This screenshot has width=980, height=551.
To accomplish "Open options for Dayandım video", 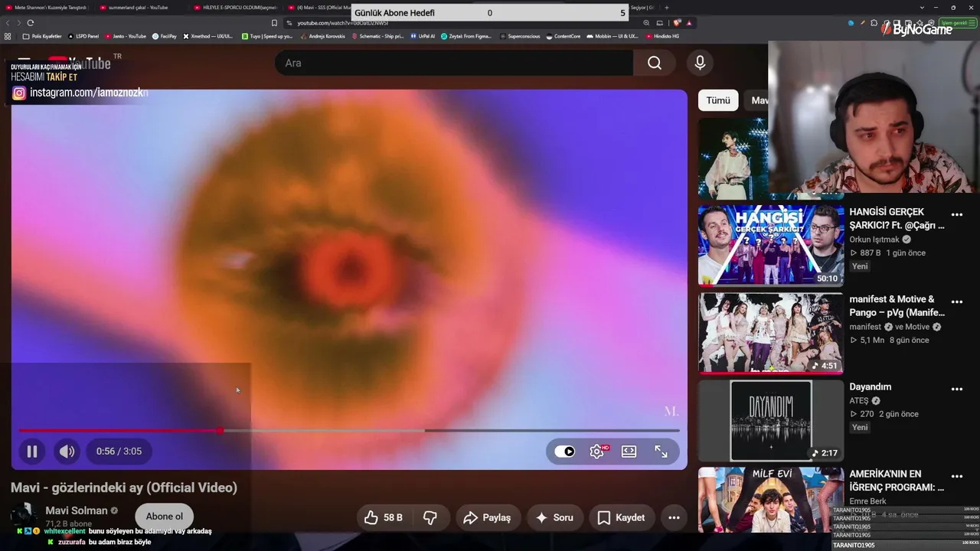I will (x=956, y=389).
